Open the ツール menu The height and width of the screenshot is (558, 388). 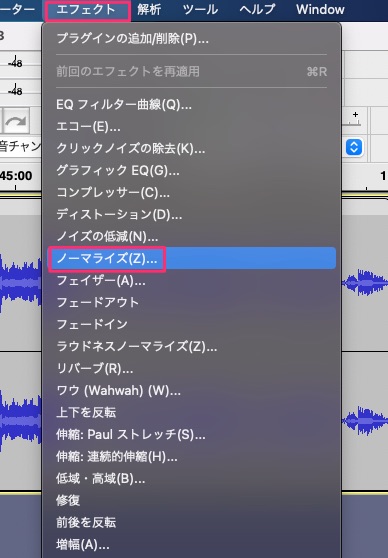coord(200,10)
